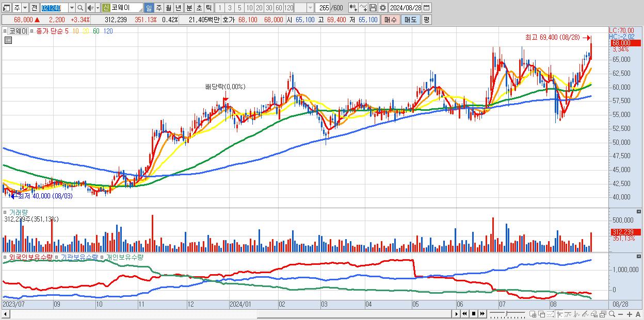Screen dimensions: 644x320
Task: Click the candle count field 265
Action: (323, 8)
